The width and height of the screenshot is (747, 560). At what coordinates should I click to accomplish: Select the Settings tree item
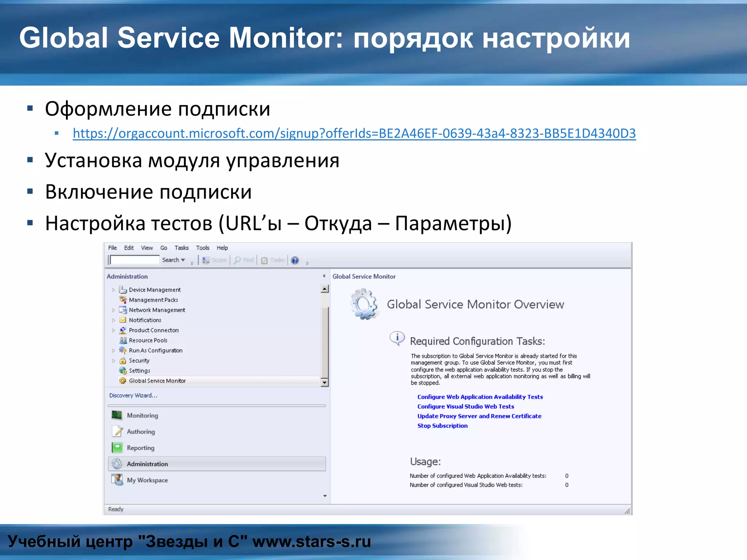tap(139, 371)
